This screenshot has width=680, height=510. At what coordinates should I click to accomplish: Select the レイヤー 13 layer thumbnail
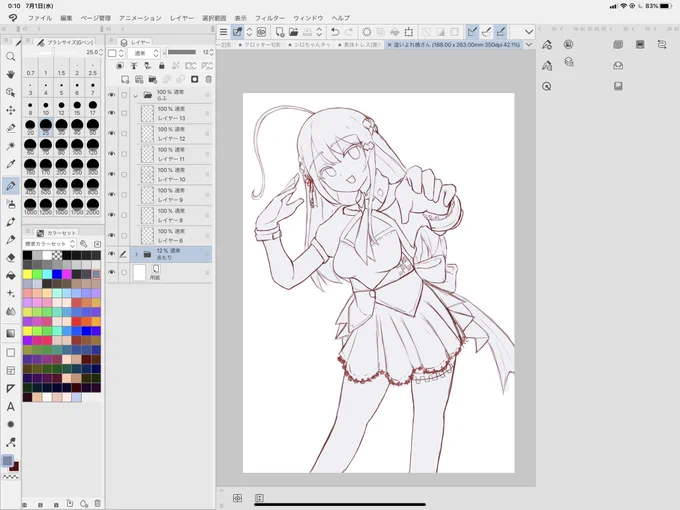click(147, 113)
